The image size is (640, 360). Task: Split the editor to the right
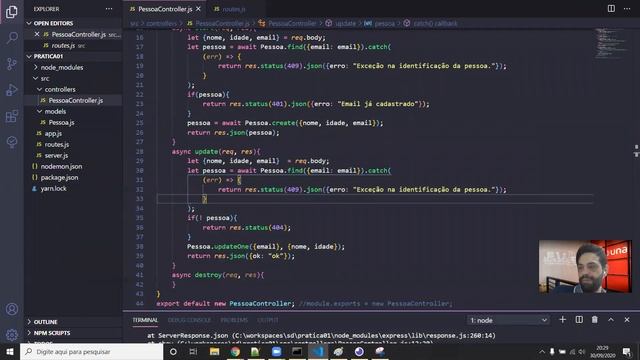click(x=611, y=9)
